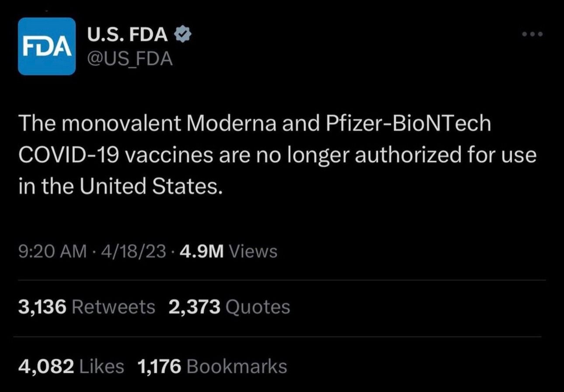Click the word Moderna in the tweet
The image size is (564, 392).
pyautogui.click(x=231, y=124)
